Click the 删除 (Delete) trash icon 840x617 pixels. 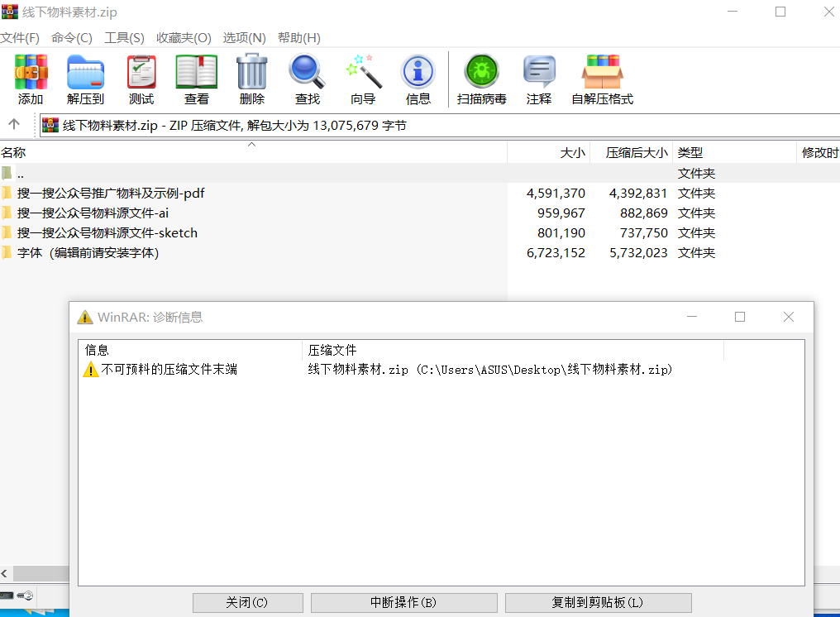click(252, 71)
